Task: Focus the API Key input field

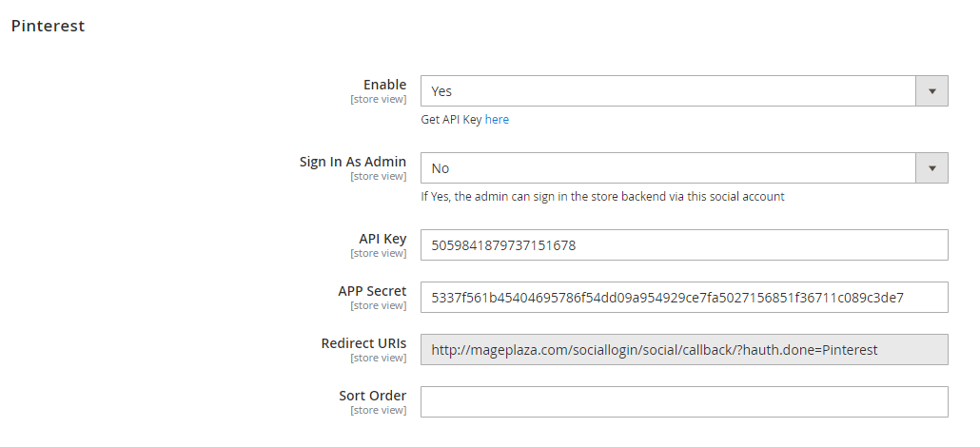Action: pyautogui.click(x=684, y=245)
